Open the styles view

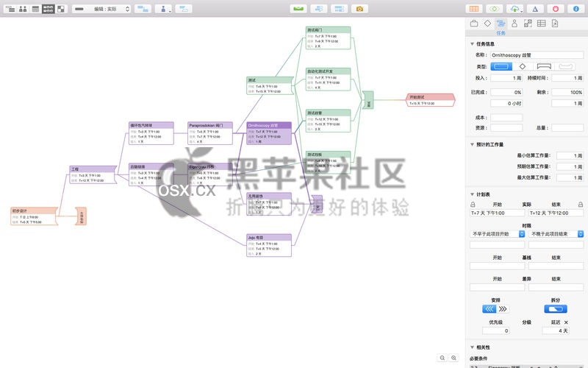pos(61,9)
